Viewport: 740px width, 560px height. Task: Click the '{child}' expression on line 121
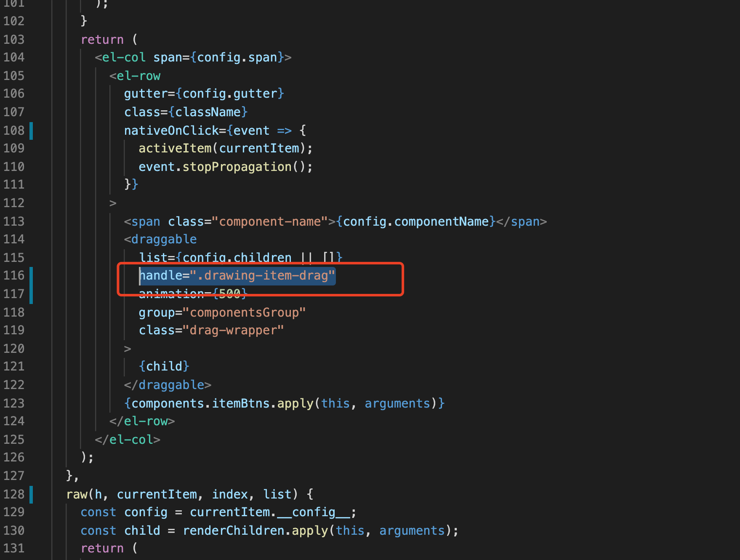click(164, 366)
